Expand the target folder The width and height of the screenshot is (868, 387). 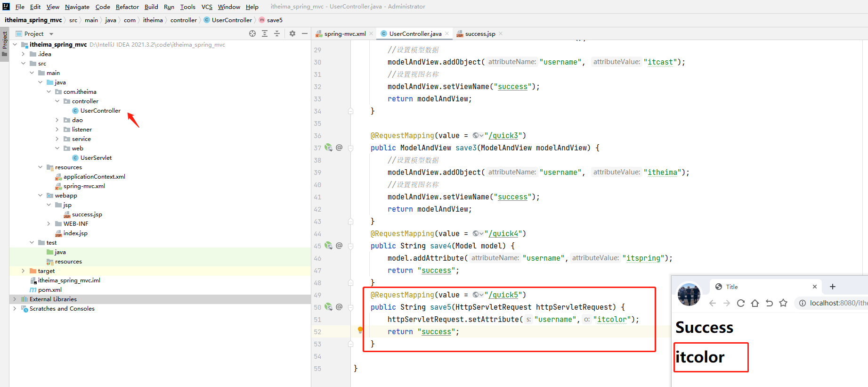click(23, 271)
